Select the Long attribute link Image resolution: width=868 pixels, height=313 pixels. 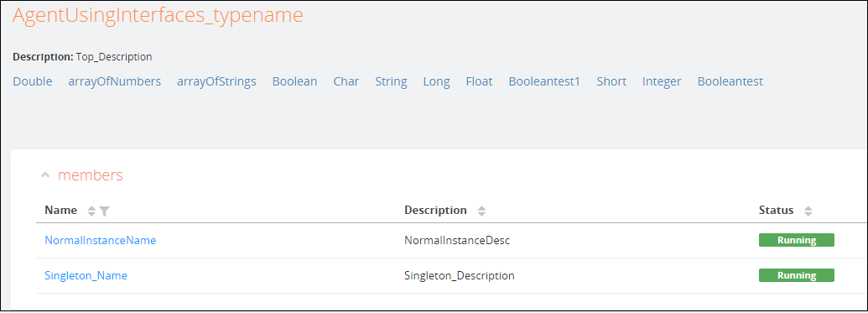(436, 81)
